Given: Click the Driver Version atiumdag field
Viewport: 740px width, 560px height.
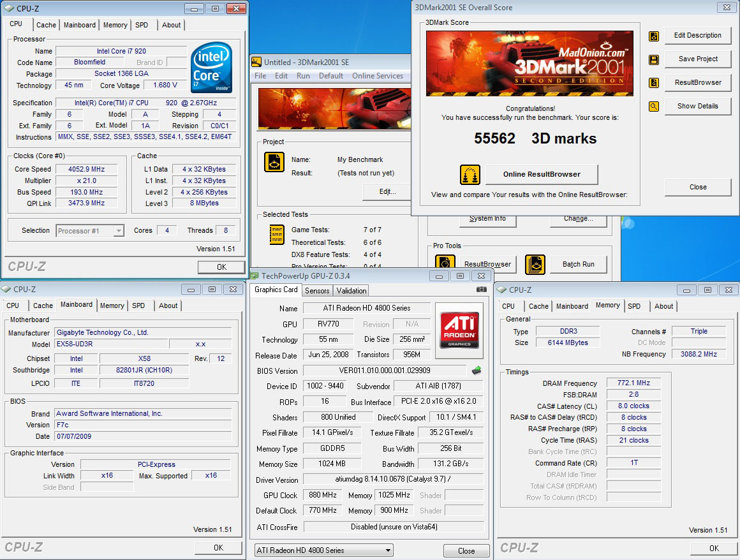Looking at the screenshot, I should pos(393,480).
